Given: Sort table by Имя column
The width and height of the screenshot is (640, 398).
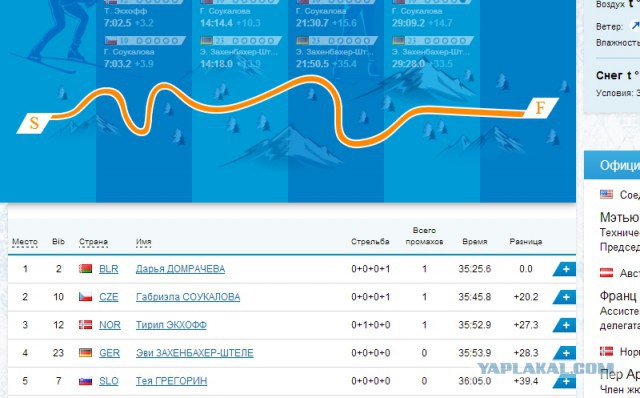Looking at the screenshot, I should pyautogui.click(x=143, y=242).
